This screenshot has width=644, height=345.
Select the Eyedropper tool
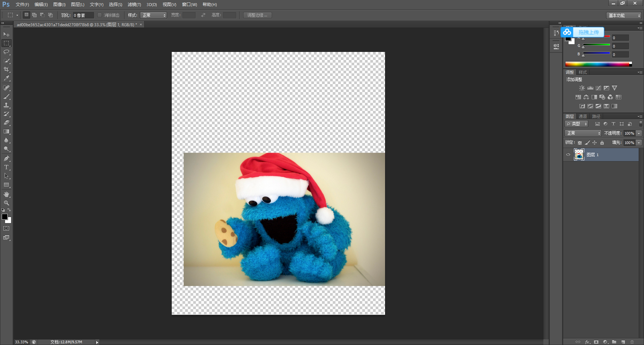click(x=6, y=78)
